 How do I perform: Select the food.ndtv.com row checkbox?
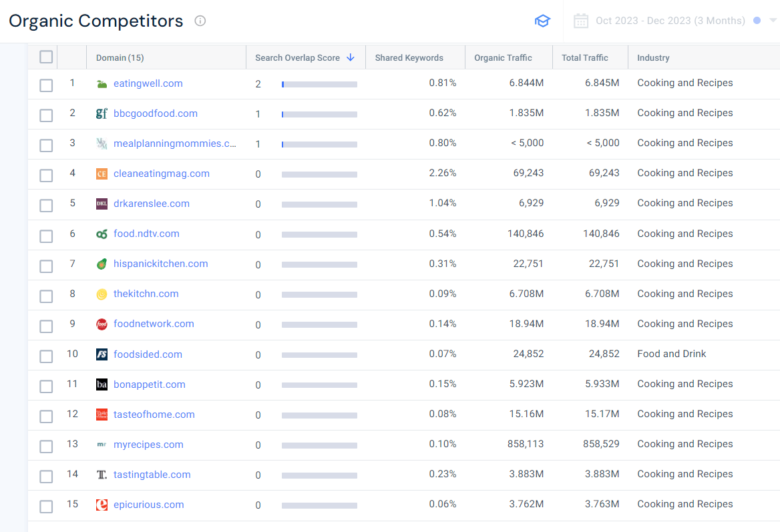pyautogui.click(x=46, y=236)
